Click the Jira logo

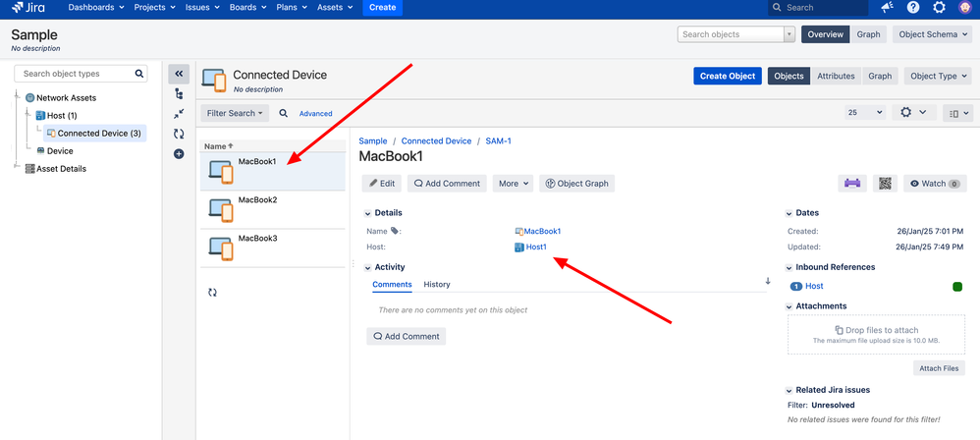pyautogui.click(x=28, y=8)
